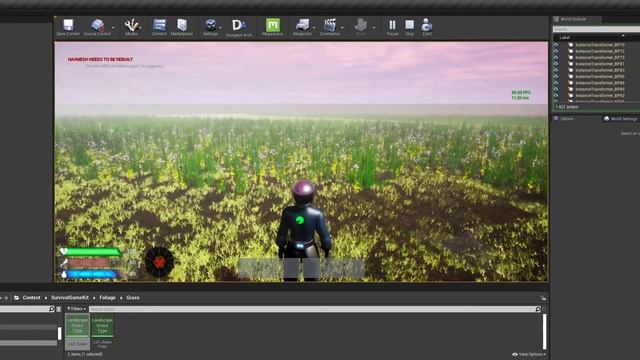Toggle visibility of InstanceTransformer_BP73 actor
This screenshot has height=360, width=640.
tap(556, 58)
